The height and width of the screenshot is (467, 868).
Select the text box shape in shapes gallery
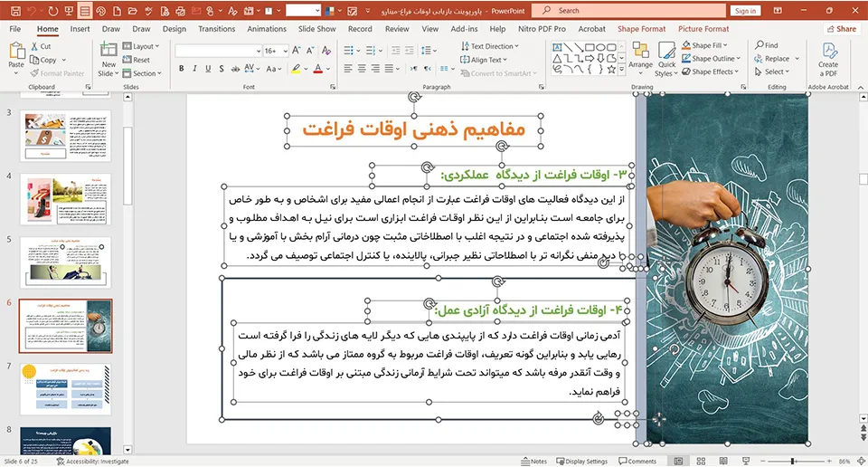pos(557,47)
